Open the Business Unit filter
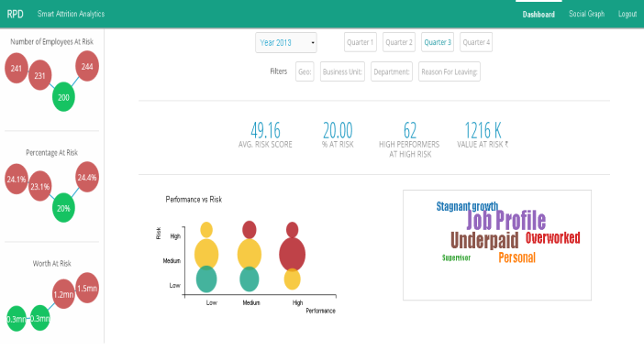 tap(342, 71)
